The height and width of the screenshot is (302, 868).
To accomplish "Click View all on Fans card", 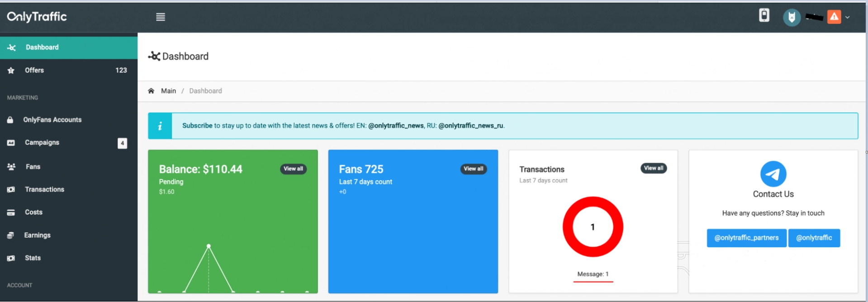I will 474,169.
